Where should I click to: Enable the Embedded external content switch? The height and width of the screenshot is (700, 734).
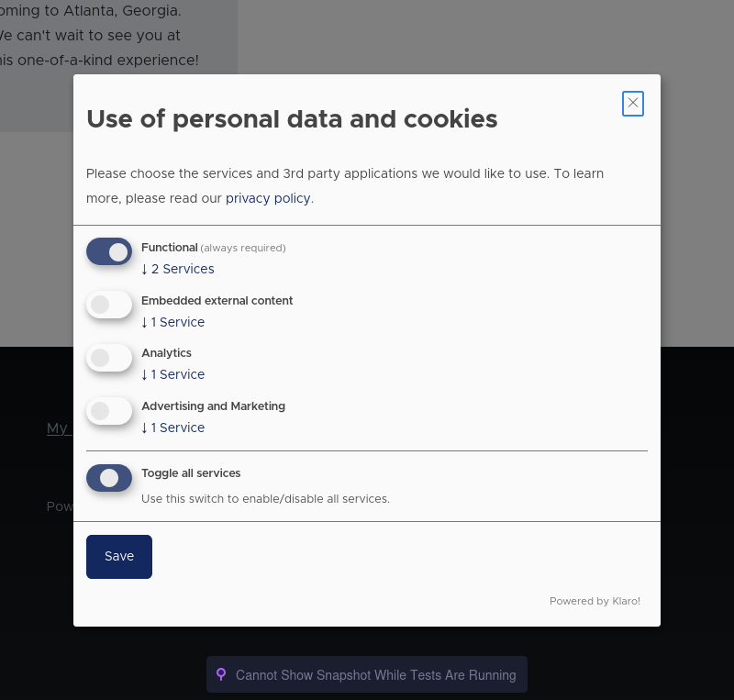109,305
